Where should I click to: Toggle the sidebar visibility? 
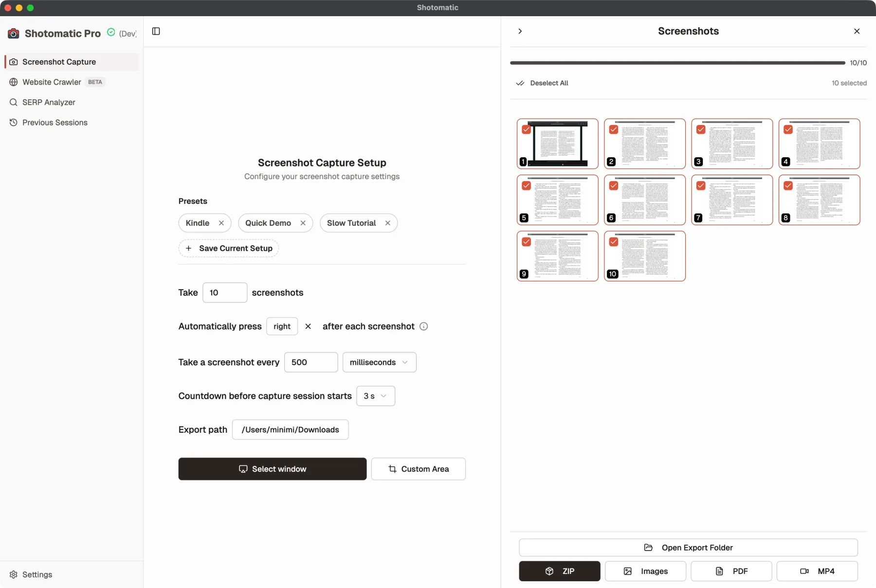[156, 31]
